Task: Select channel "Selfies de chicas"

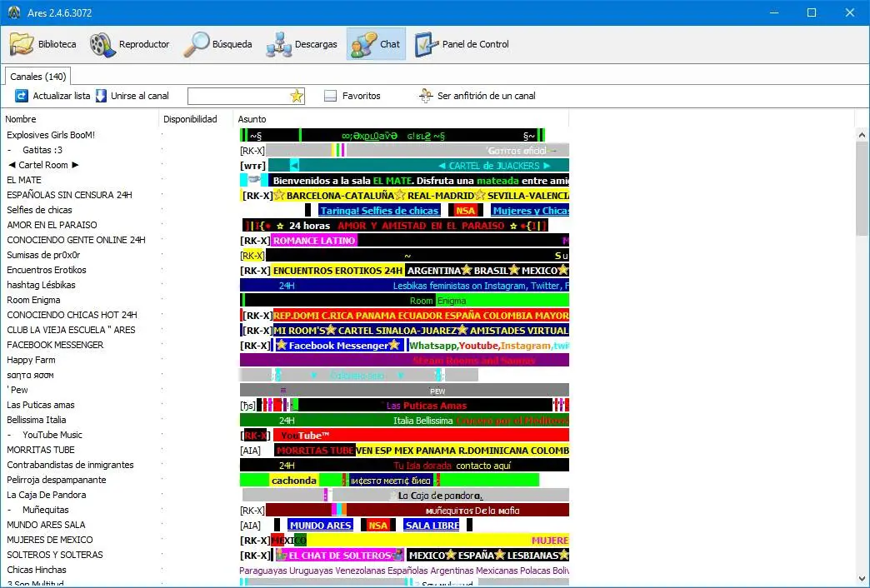Action: [x=39, y=210]
